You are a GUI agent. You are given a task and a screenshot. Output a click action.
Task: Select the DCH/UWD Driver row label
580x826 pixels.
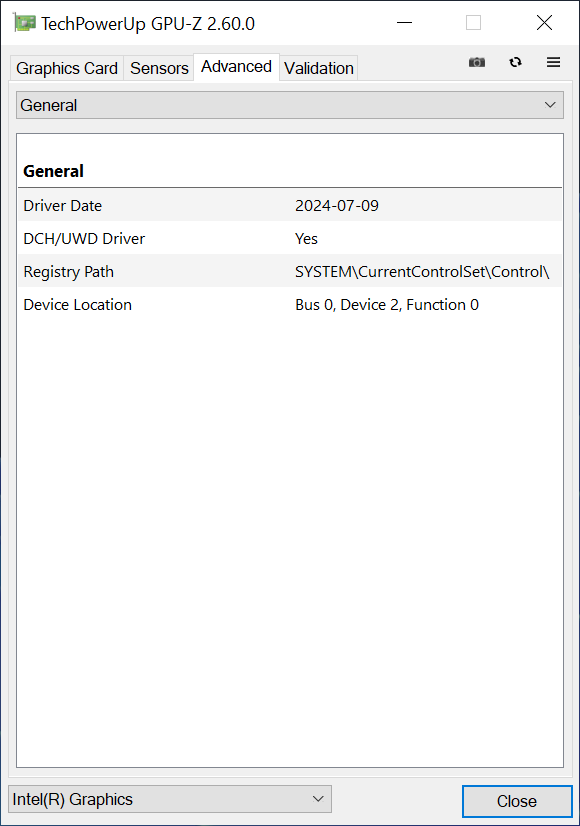[x=84, y=239]
